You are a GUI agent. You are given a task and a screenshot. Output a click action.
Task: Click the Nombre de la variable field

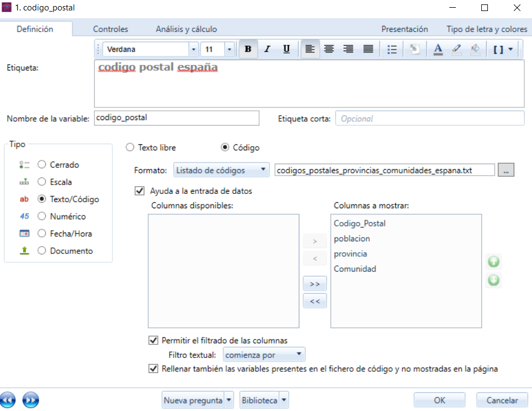click(x=177, y=118)
